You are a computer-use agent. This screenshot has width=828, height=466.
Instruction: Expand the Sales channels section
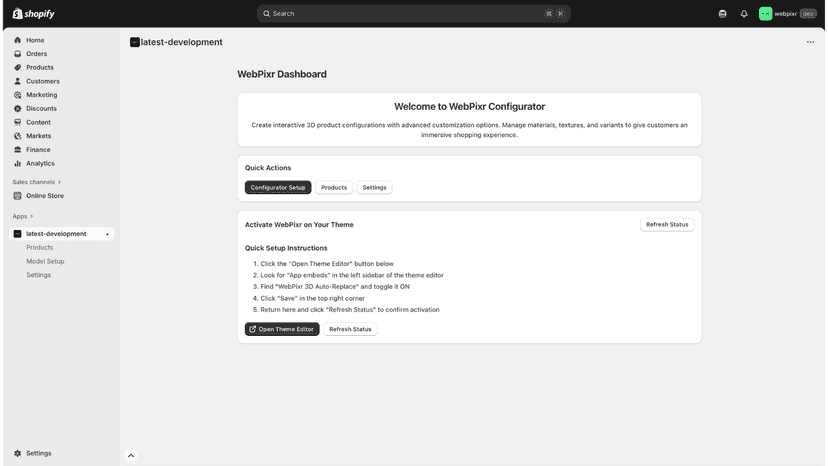click(x=36, y=182)
